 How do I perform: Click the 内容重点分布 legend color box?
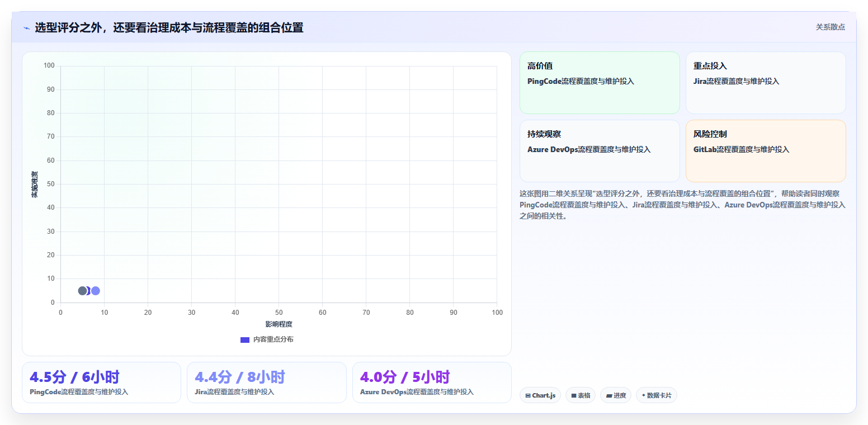244,339
